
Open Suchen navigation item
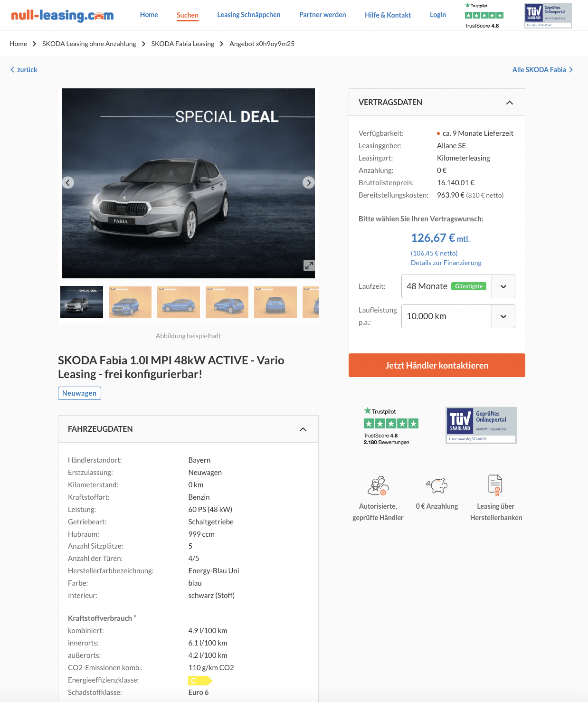(188, 15)
